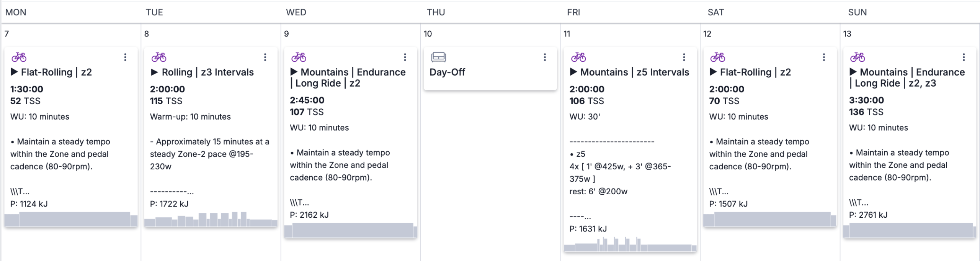Open options menu for Tuesday Rolling z3 Intervals
This screenshot has height=261, width=980.
click(x=265, y=57)
